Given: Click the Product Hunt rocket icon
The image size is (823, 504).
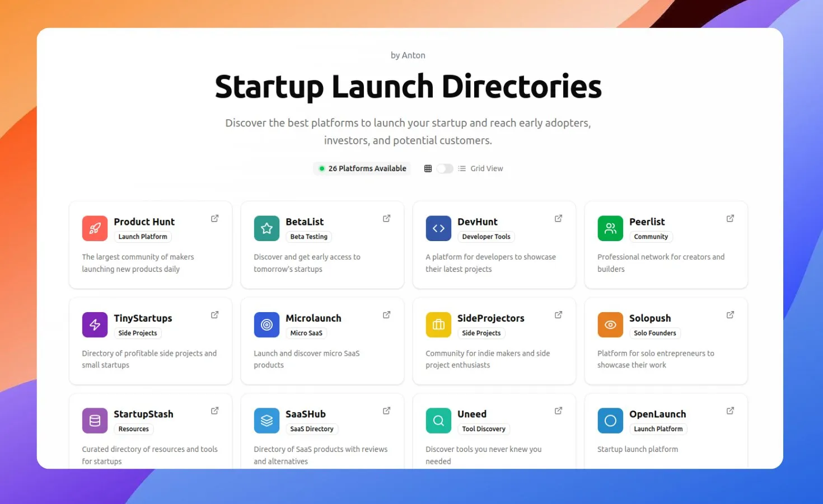Looking at the screenshot, I should click(x=95, y=228).
